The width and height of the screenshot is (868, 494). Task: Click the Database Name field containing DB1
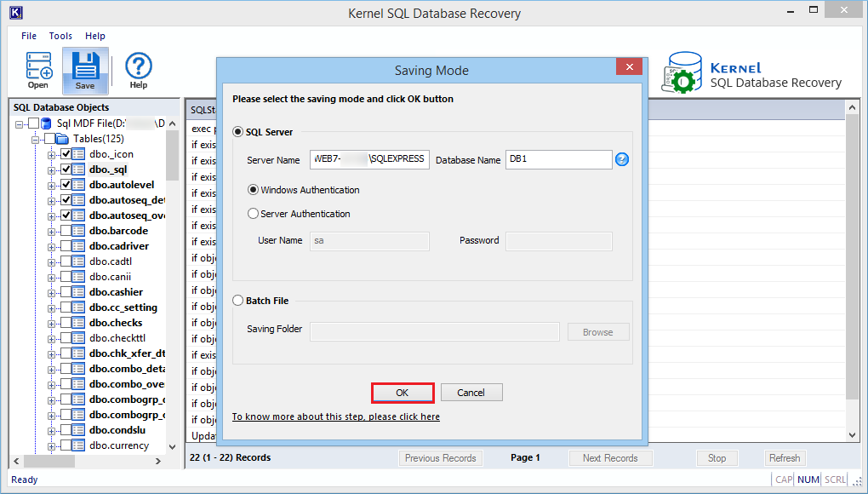point(559,159)
